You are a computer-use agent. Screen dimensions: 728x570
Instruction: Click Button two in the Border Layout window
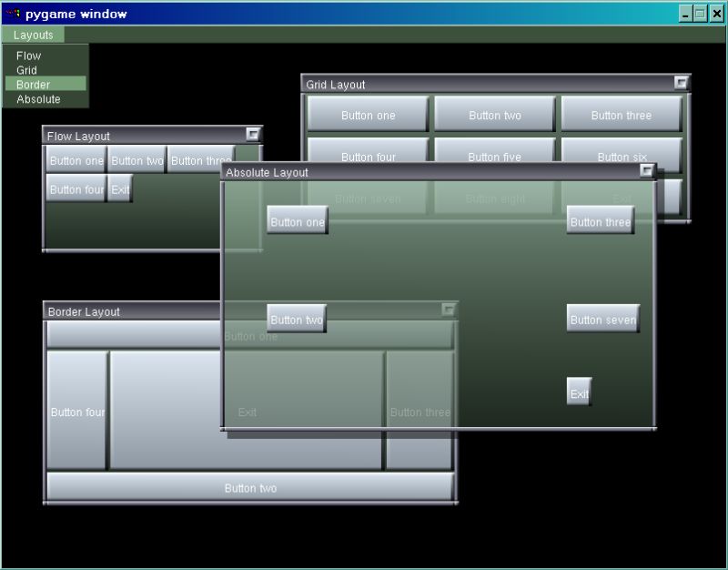(250, 487)
